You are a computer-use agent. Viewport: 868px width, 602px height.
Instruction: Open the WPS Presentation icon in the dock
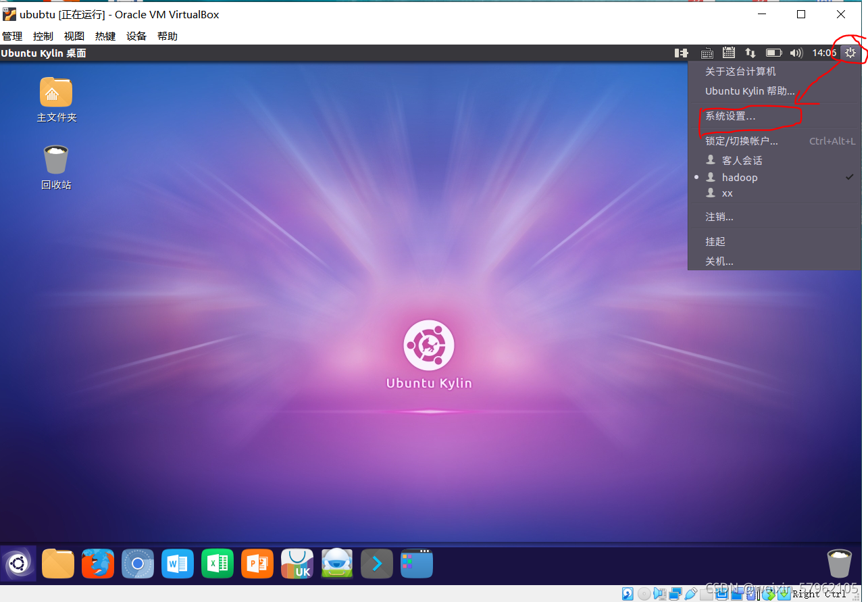click(x=257, y=563)
